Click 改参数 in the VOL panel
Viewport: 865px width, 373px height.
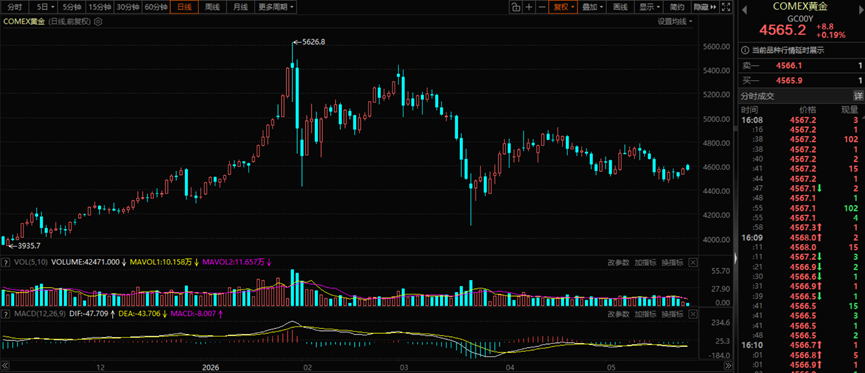pyautogui.click(x=618, y=262)
